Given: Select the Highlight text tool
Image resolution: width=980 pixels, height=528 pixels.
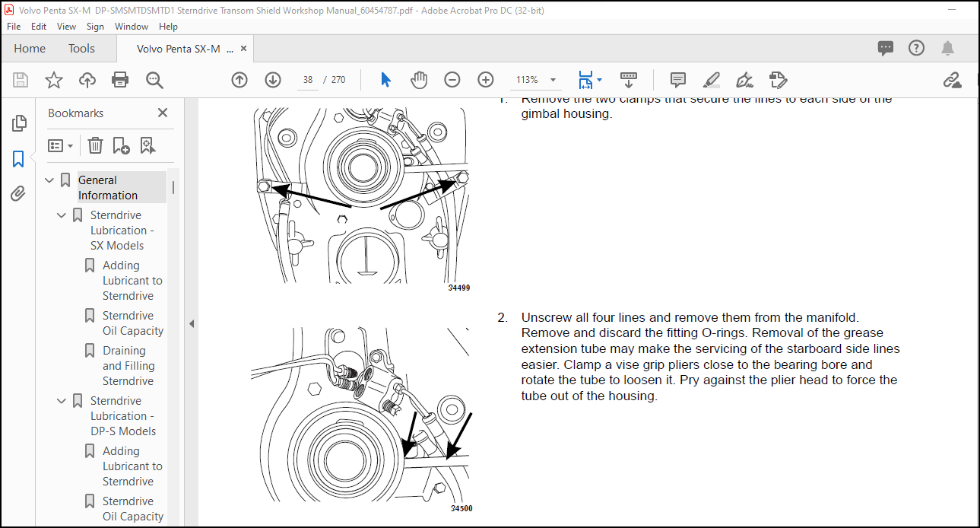Looking at the screenshot, I should coord(712,80).
